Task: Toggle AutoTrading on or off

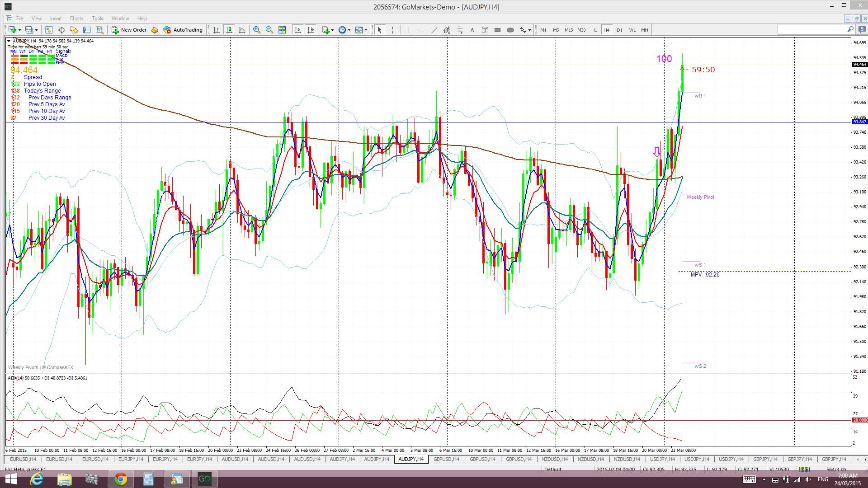Action: click(183, 30)
